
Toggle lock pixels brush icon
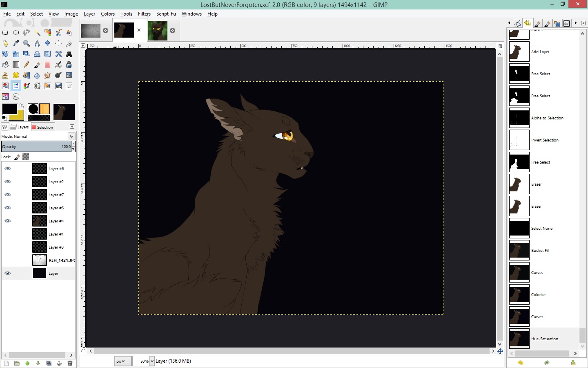click(17, 157)
